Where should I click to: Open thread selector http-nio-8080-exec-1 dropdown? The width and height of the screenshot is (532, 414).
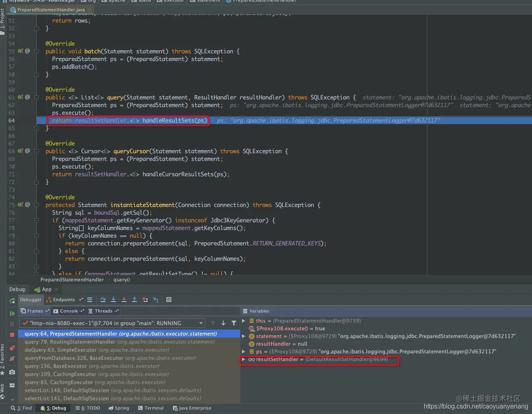click(112, 323)
